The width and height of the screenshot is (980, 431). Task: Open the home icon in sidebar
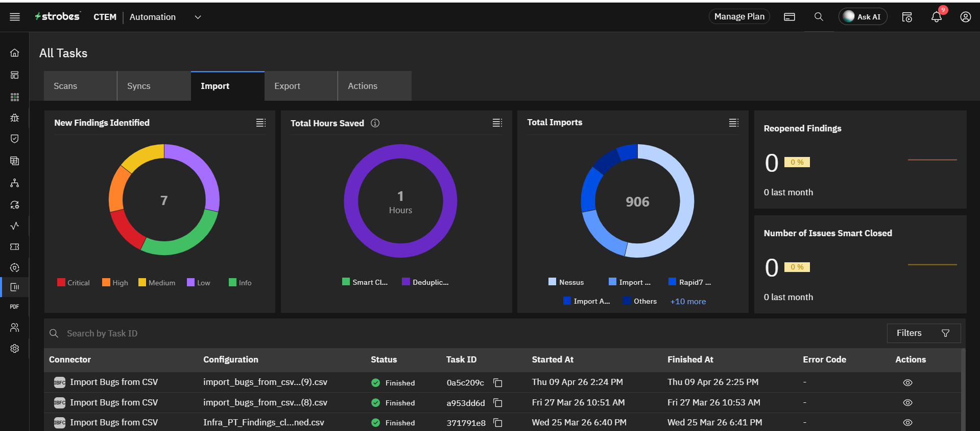tap(15, 53)
